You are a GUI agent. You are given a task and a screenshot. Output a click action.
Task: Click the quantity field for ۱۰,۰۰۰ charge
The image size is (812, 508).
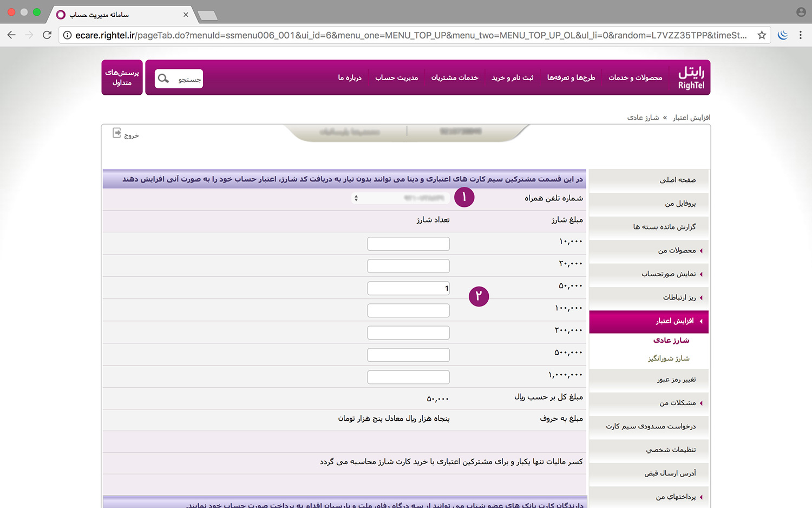coord(408,244)
